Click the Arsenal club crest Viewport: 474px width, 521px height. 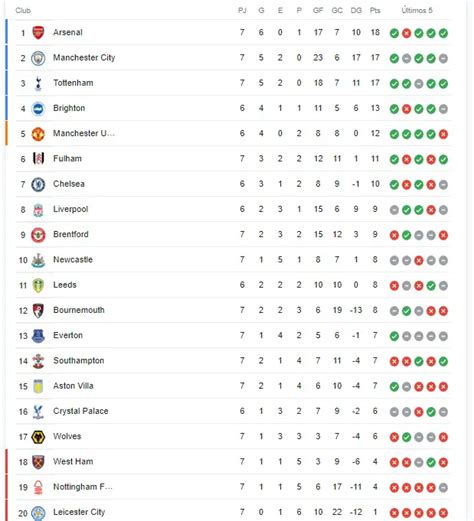tap(38, 32)
